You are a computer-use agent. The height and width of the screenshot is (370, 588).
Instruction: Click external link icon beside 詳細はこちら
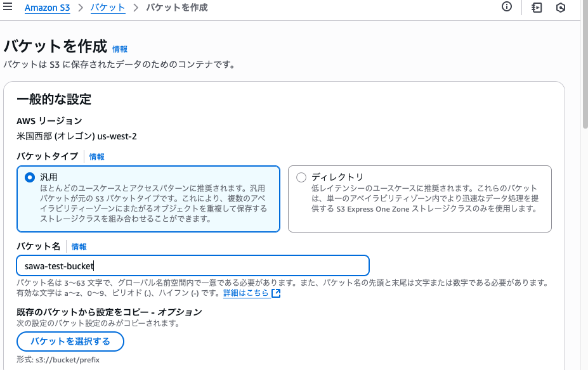click(x=276, y=293)
